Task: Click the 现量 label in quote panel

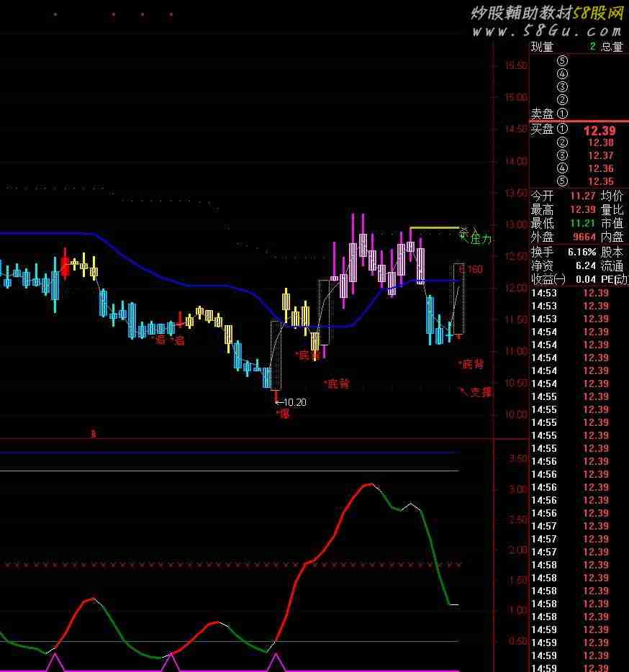Action: point(543,47)
